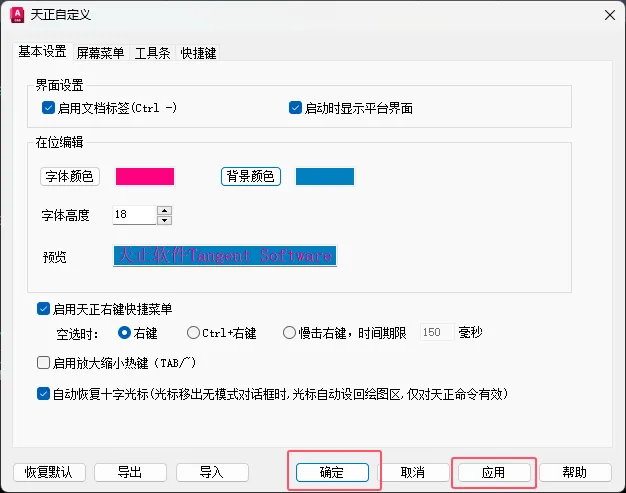
Task: Decrease font height with down arrow
Action: pyautogui.click(x=164, y=220)
